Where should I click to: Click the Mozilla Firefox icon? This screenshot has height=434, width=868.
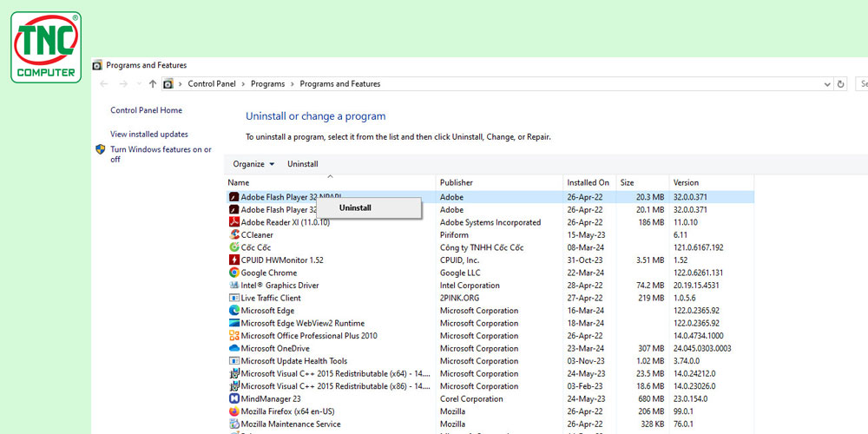pos(233,411)
